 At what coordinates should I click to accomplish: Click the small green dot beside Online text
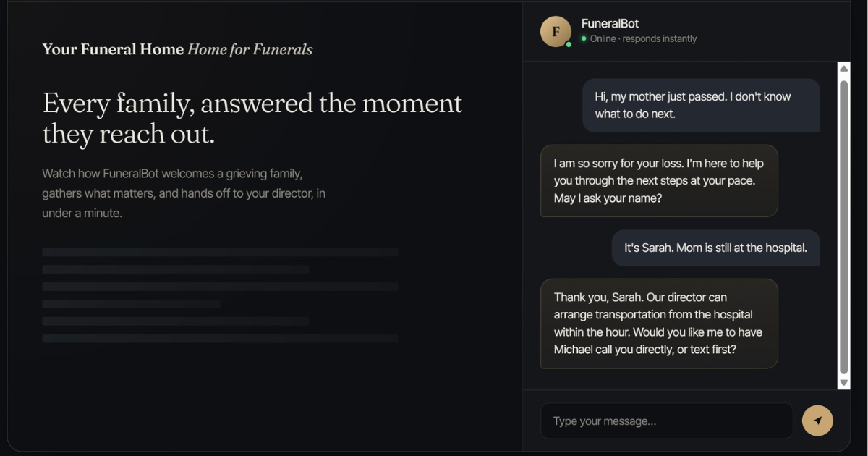pos(584,38)
